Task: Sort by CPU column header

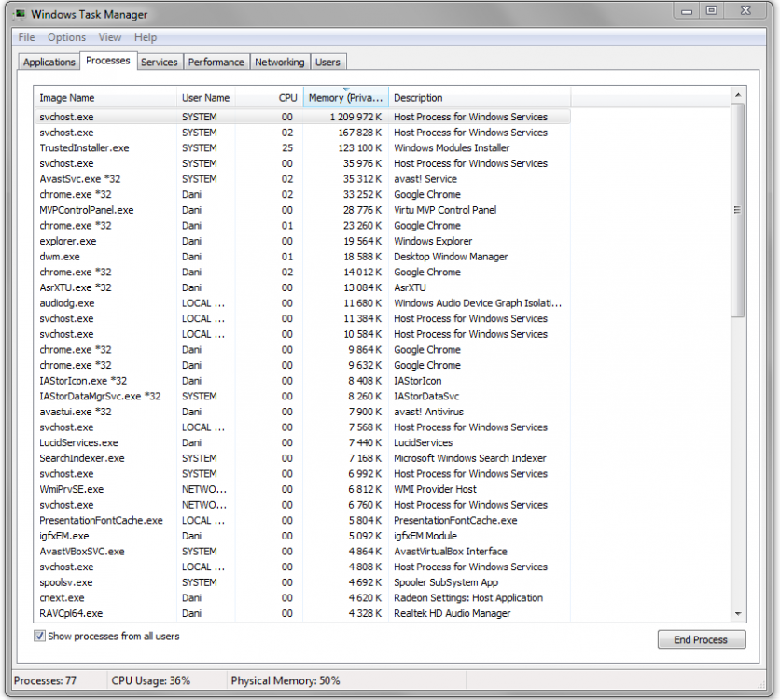Action: pyautogui.click(x=269, y=97)
